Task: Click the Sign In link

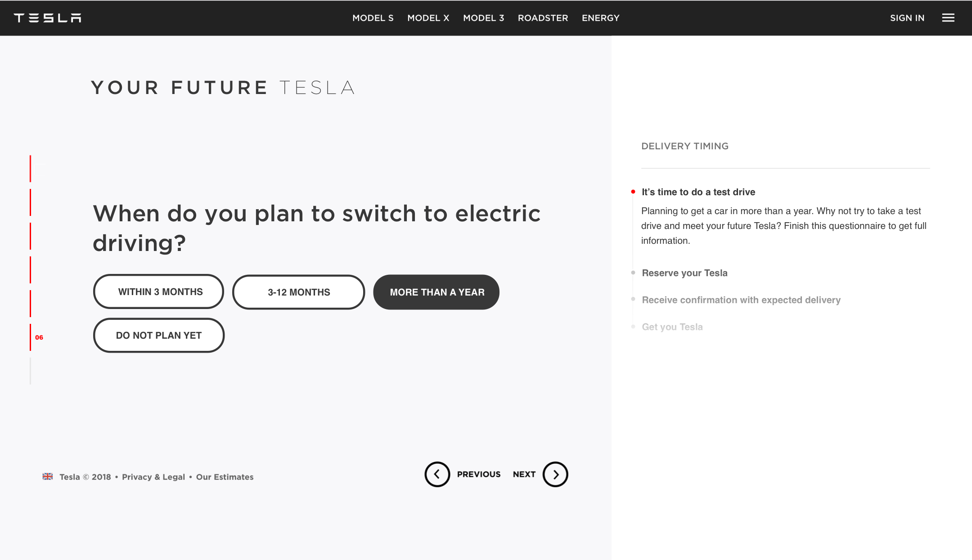Action: (907, 18)
